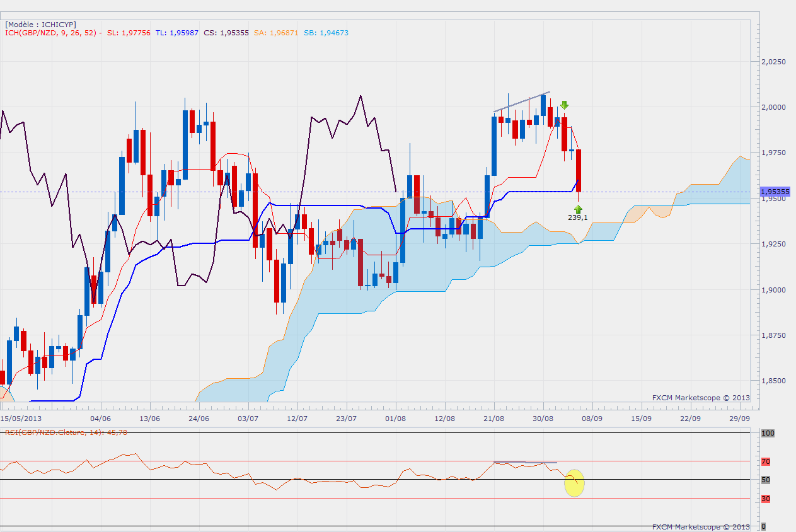The width and height of the screenshot is (796, 532).
Task: Select the ICH(GBP/NZD, 9, 26, 52) indicator label
Action: pyautogui.click(x=53, y=33)
